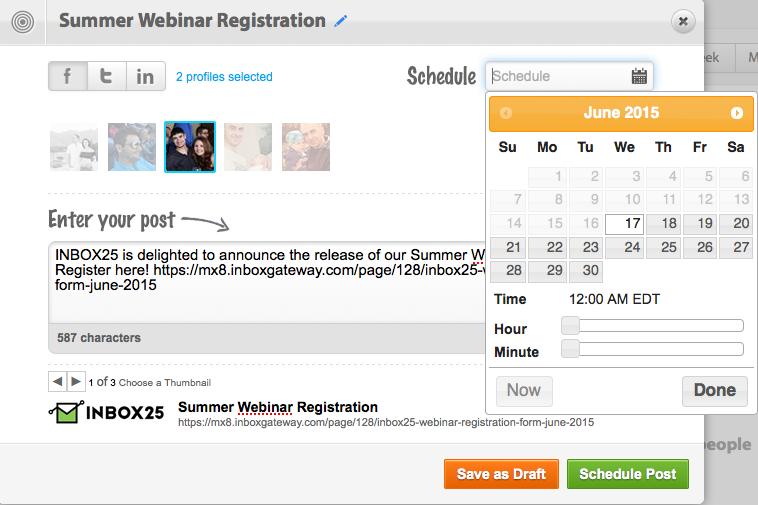758x505 pixels.
Task: Click the pencil icon to edit title
Action: pyautogui.click(x=341, y=21)
